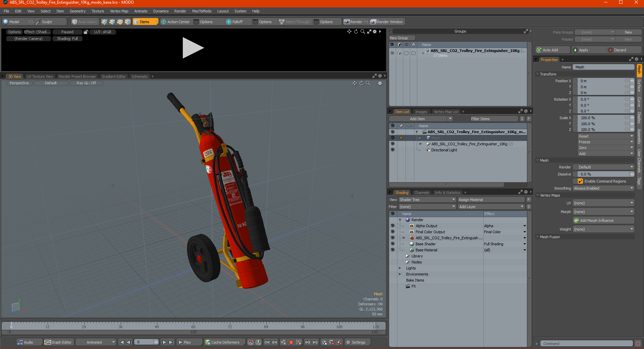Click the Auto Add button
644x349 pixels.
(x=553, y=50)
